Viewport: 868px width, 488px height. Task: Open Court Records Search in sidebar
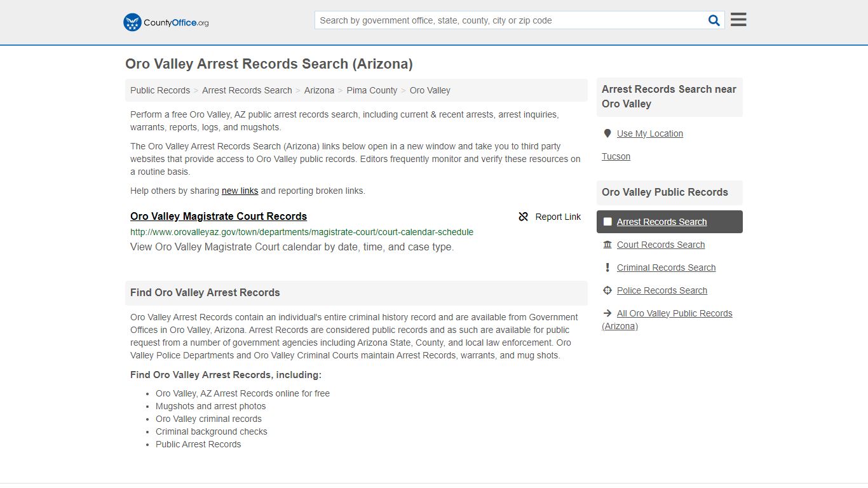click(661, 245)
